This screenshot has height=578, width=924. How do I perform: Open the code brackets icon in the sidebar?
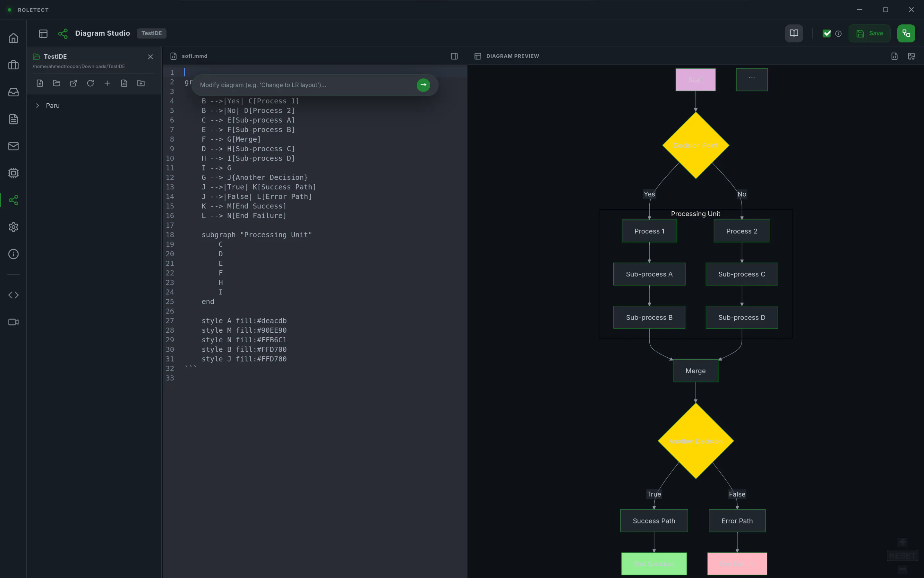tap(13, 295)
